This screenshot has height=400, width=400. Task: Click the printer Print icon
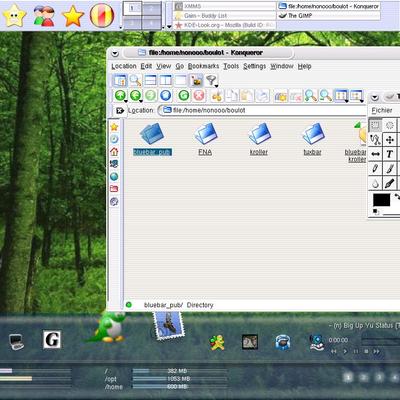tap(263, 96)
